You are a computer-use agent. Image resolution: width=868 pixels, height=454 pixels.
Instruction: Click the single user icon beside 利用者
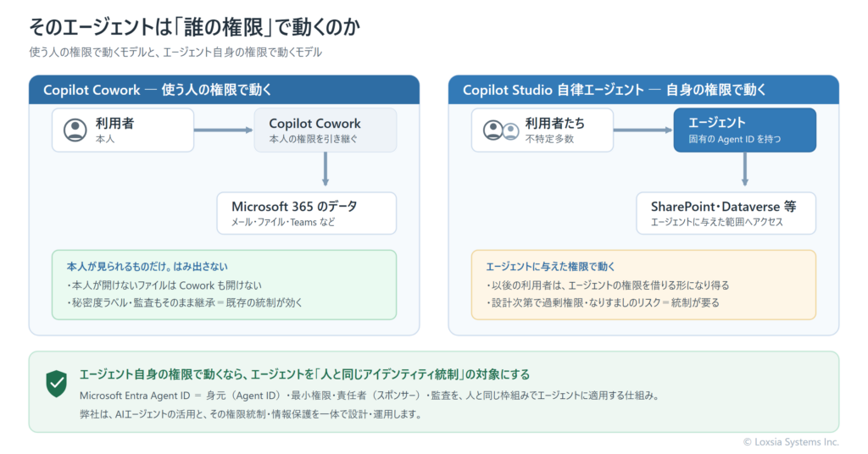pos(75,130)
